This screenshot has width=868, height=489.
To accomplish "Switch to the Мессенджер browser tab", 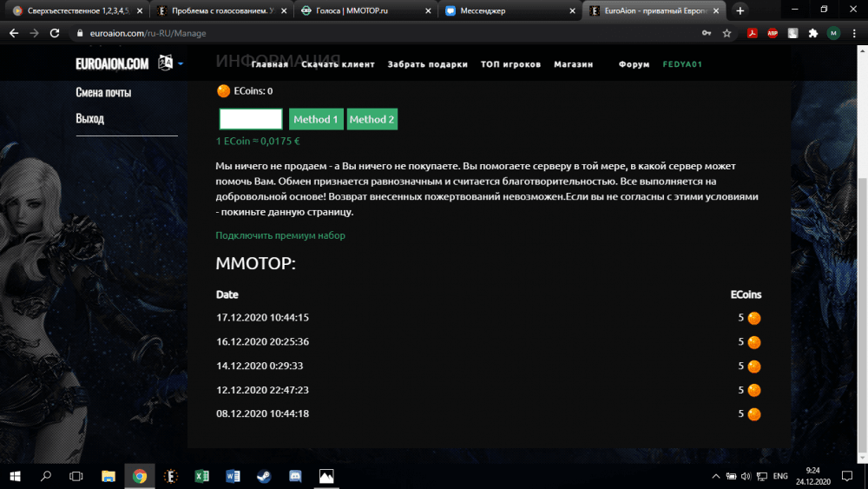I will (x=503, y=11).
